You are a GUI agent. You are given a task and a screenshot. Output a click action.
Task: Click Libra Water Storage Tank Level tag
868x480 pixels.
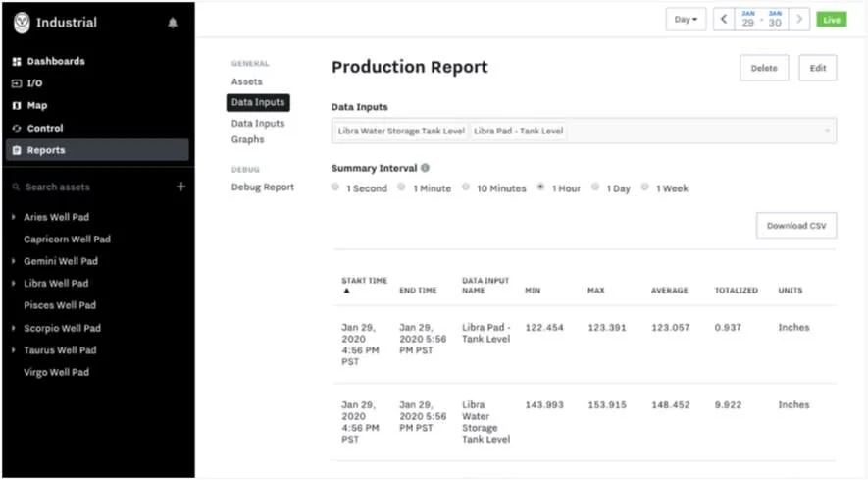401,131
